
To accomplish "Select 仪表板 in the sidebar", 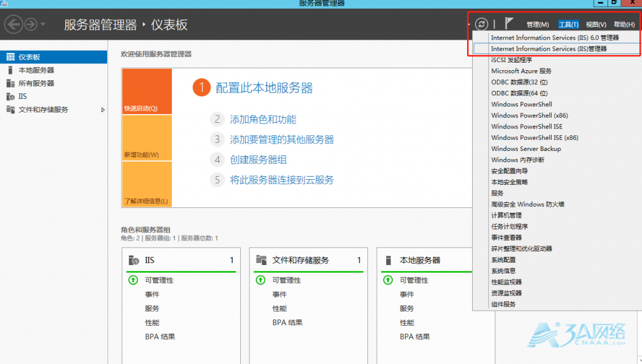I will [x=54, y=57].
